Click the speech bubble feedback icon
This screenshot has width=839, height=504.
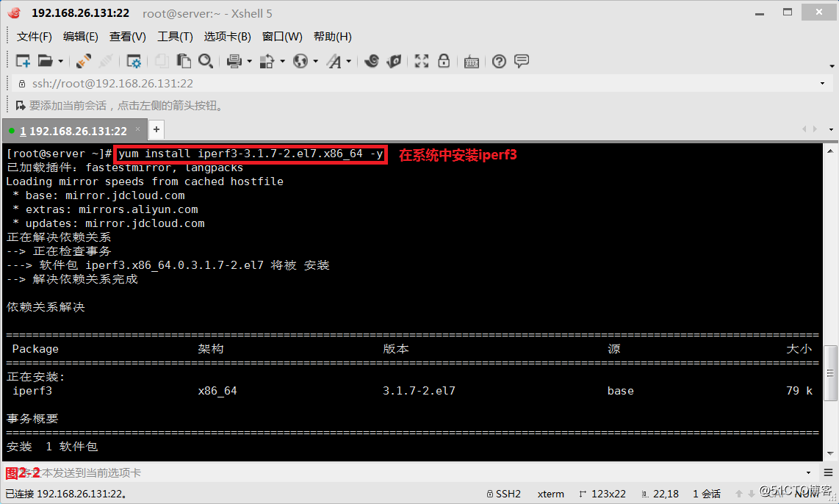(x=522, y=61)
